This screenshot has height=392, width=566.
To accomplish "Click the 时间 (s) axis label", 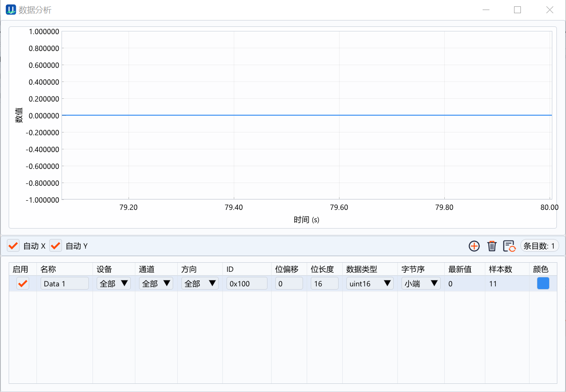I will click(307, 220).
